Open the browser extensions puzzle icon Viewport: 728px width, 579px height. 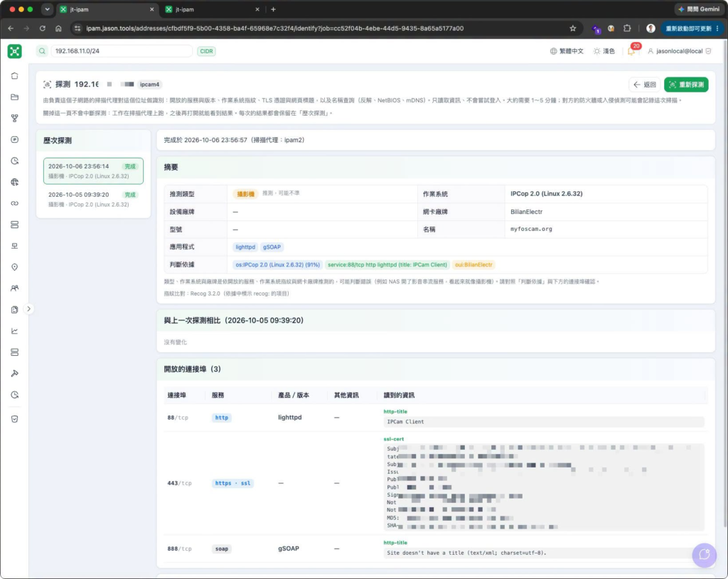pos(627,28)
